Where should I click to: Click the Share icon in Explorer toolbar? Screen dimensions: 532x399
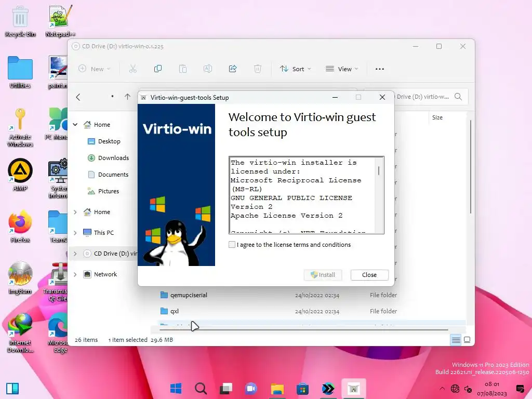[x=233, y=69]
